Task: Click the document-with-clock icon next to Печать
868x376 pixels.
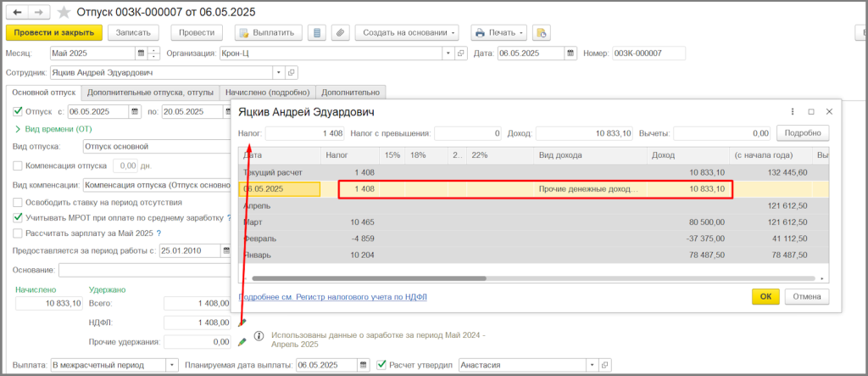Action: tap(542, 33)
